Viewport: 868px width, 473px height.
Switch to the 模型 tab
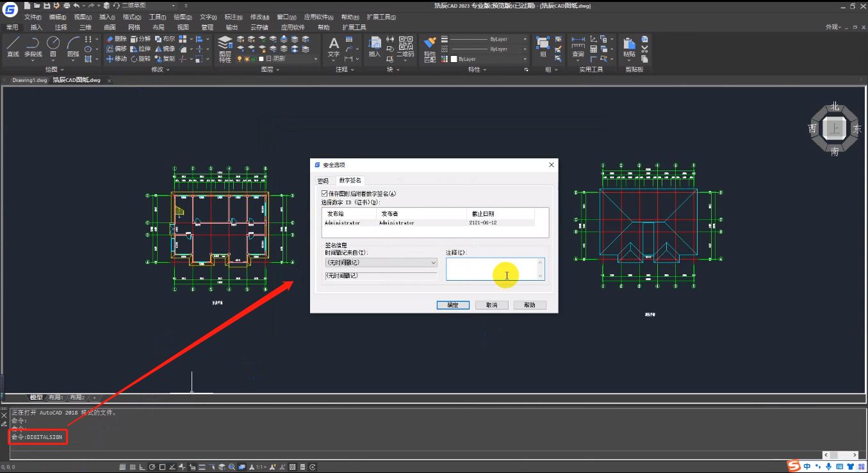[36, 397]
